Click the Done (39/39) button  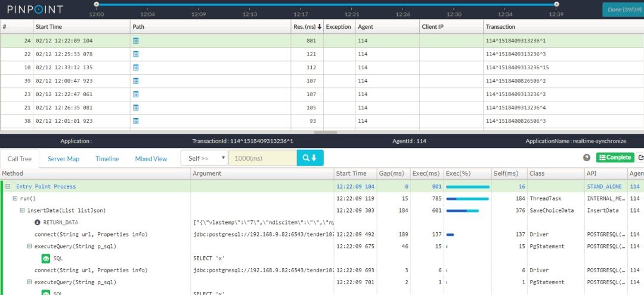point(623,10)
